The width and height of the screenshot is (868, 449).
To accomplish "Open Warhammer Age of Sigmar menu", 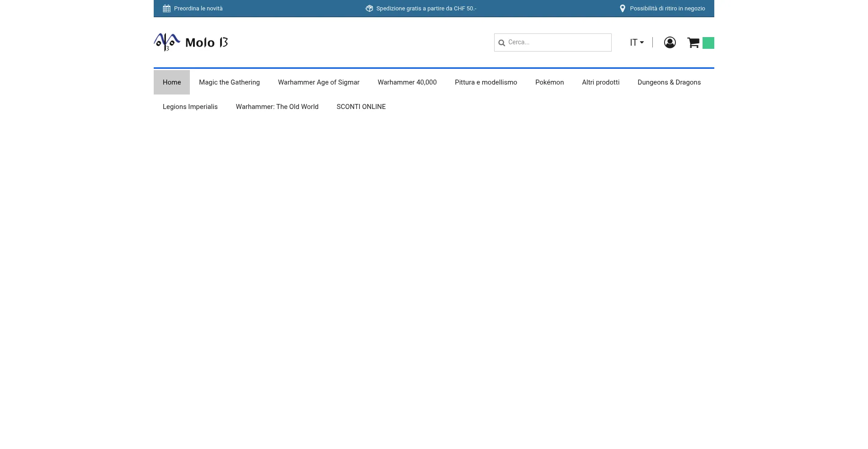I will [319, 82].
